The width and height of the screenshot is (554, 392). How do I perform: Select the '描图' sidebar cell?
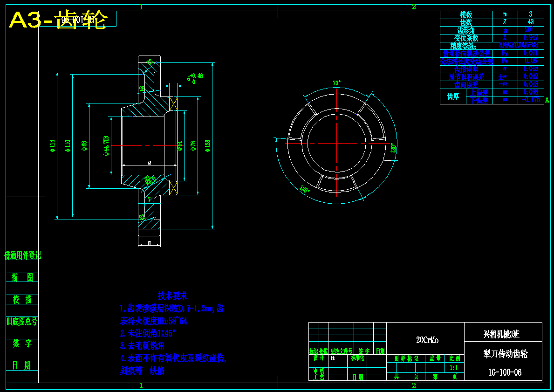tap(22, 277)
